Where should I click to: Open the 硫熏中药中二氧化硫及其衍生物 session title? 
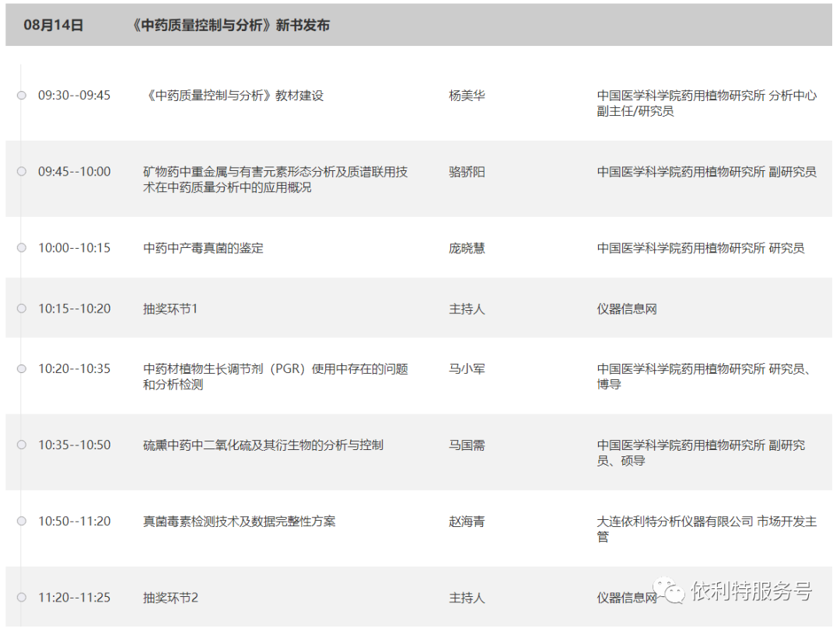[x=263, y=445]
